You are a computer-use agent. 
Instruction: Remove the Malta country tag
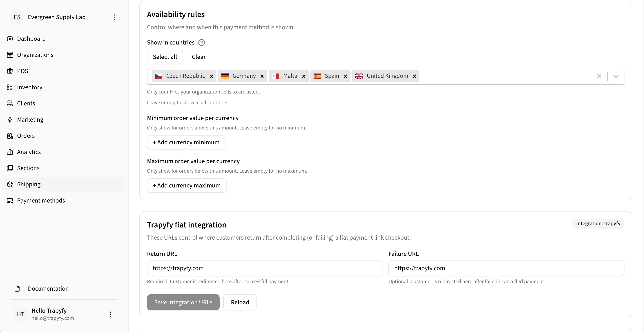[x=303, y=76]
